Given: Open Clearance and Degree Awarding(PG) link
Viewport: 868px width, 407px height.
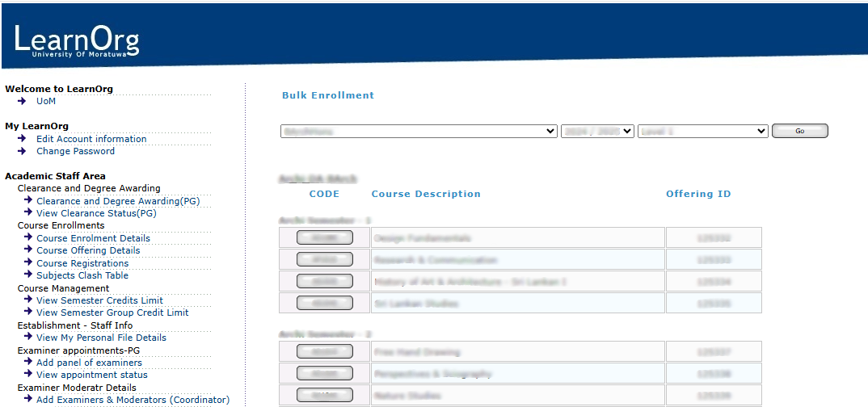Looking at the screenshot, I should click(x=118, y=201).
